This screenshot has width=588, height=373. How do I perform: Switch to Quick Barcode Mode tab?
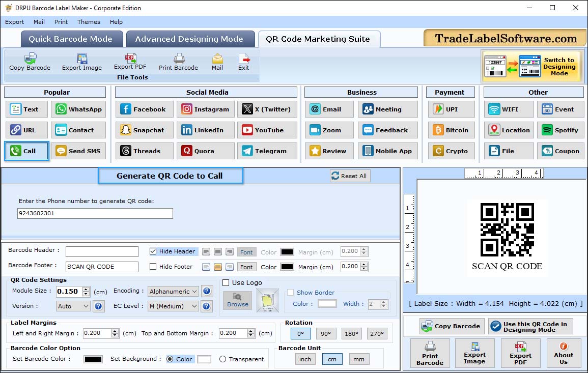[x=71, y=39]
